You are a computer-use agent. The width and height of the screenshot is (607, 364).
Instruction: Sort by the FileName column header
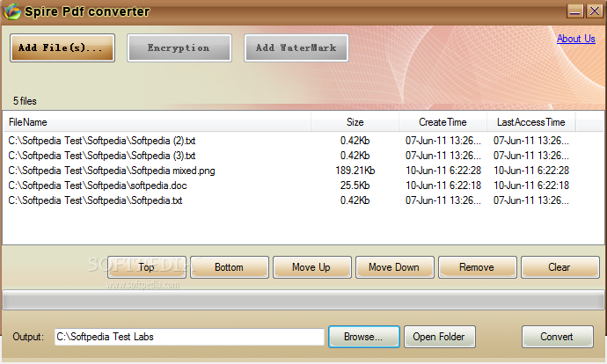157,122
